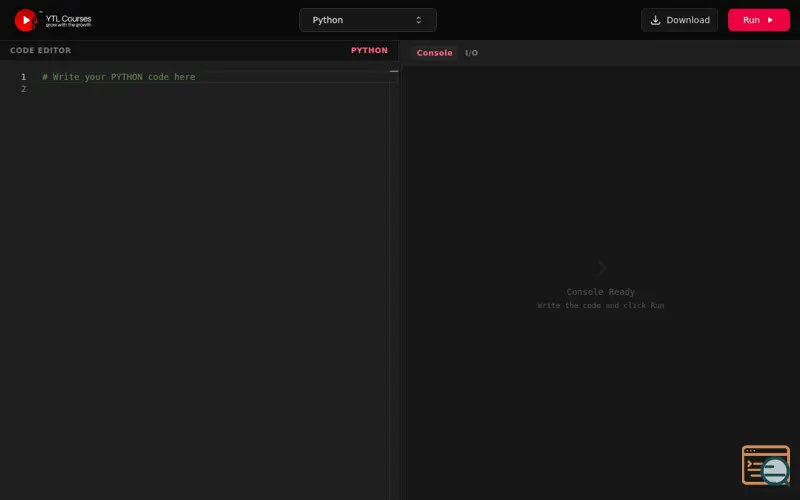
Task: Click line number 1 in the gutter
Action: [x=23, y=77]
